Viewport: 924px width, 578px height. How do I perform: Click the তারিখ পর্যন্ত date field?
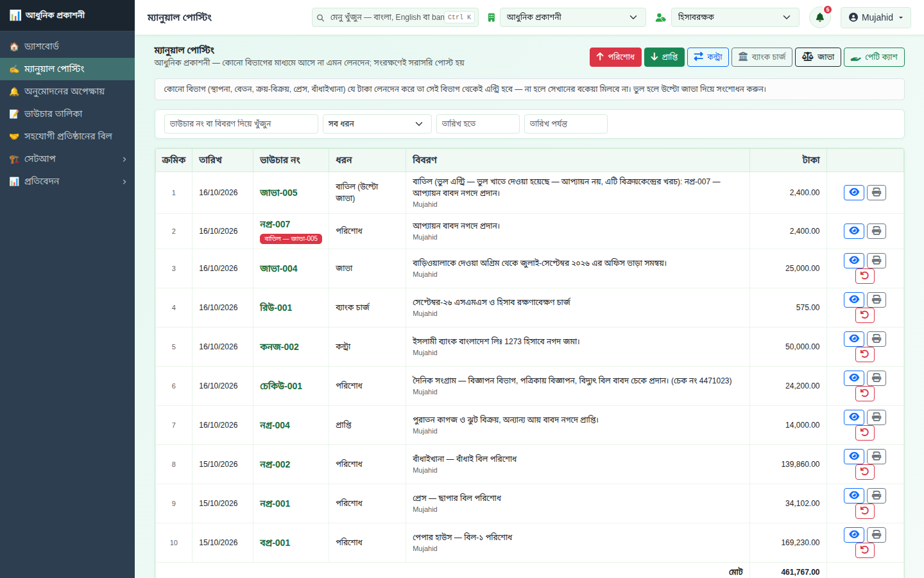(x=566, y=124)
